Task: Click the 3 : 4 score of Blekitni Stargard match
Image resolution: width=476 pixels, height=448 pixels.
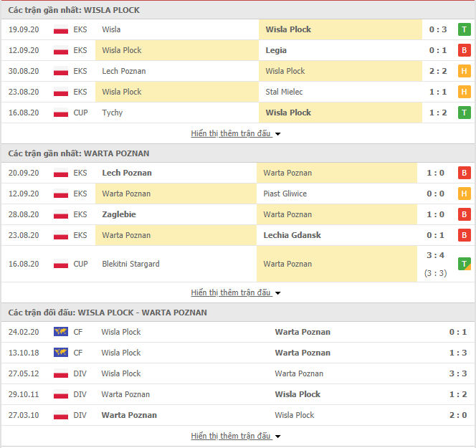Action: pyautogui.click(x=435, y=255)
